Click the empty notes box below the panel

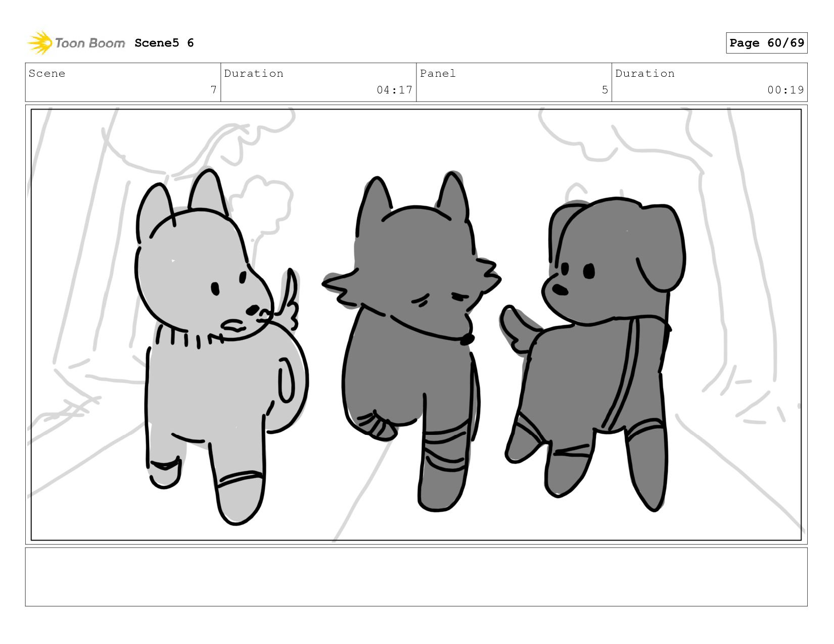click(x=416, y=577)
